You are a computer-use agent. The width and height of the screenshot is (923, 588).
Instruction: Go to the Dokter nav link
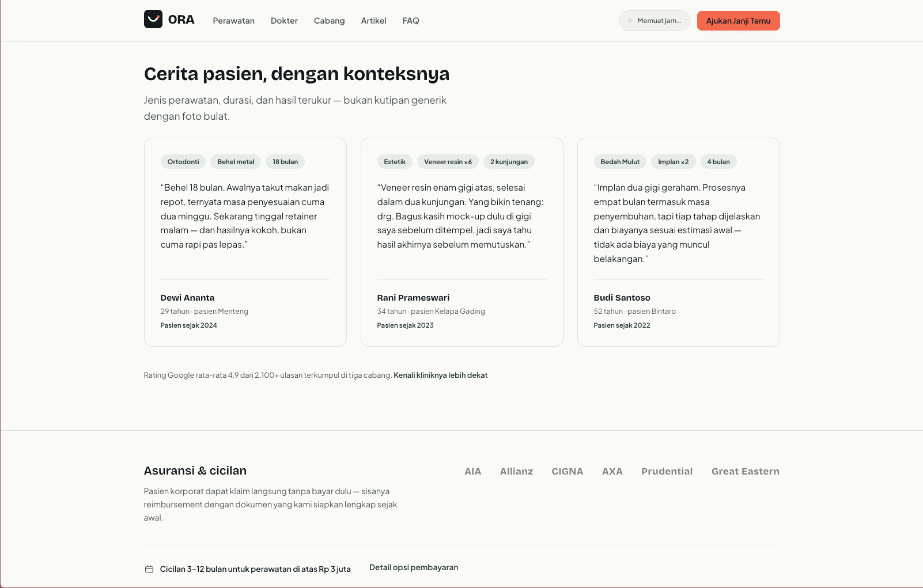tap(284, 21)
